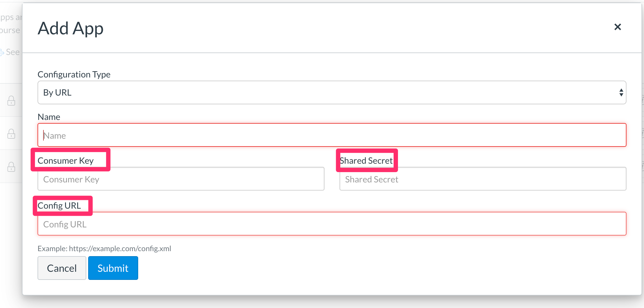Click the Shared Secret label
This screenshot has height=308, width=644.
[x=366, y=160]
